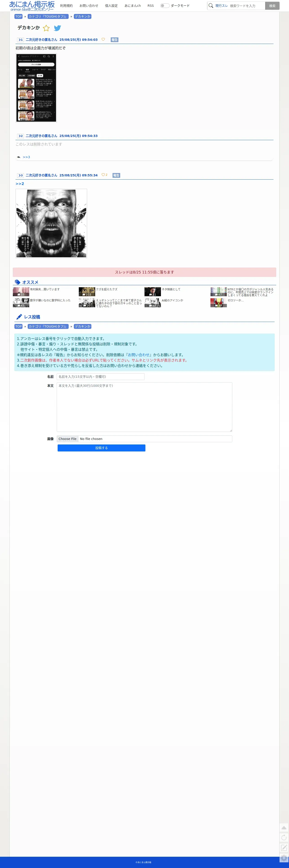The width and height of the screenshot is (289, 868).
Task: Like post 1 with the heart icon
Action: tap(103, 39)
